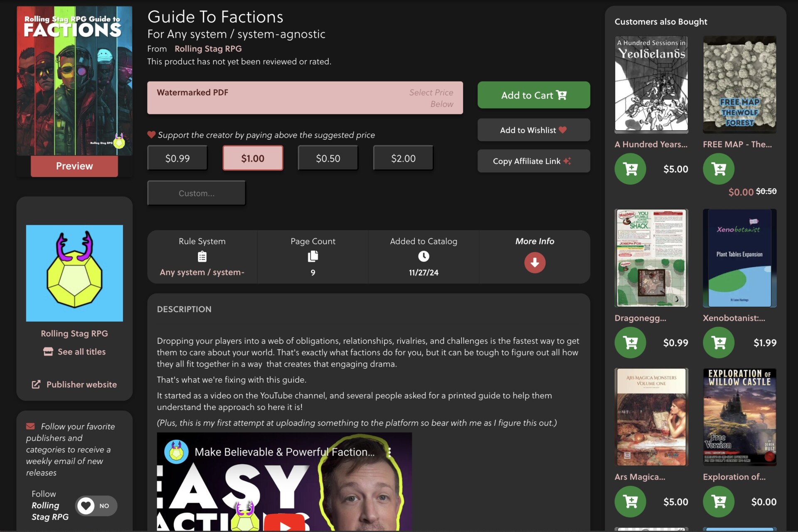The width and height of the screenshot is (798, 532).
Task: Click the cart icon for Dragonegg product
Action: (x=631, y=342)
